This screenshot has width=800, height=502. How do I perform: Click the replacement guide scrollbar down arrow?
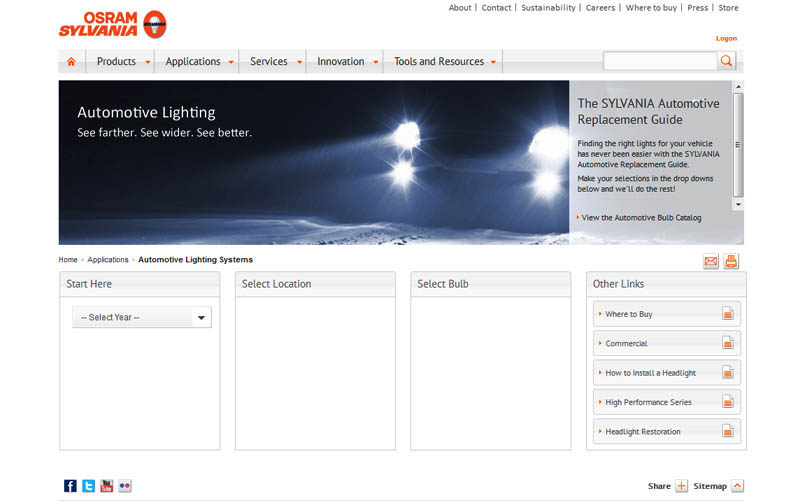(x=738, y=205)
